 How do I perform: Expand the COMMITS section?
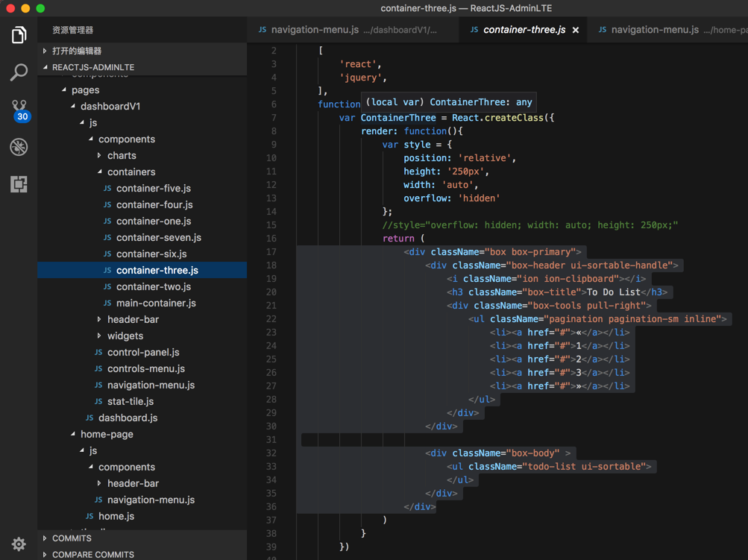coord(72,538)
